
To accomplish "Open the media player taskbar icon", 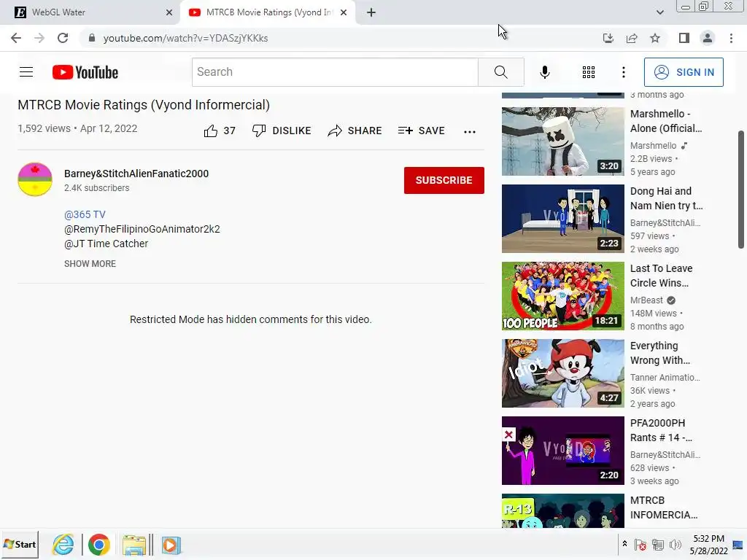I will tap(171, 545).
